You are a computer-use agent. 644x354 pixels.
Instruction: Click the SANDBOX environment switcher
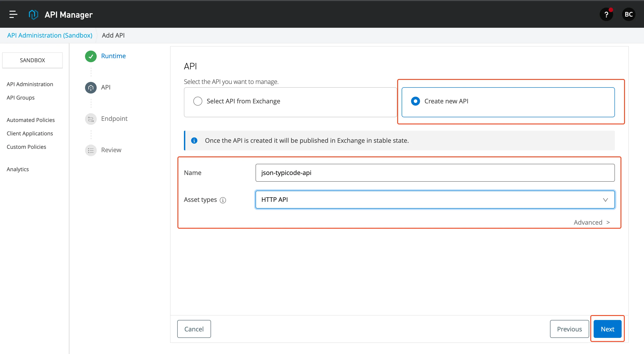32,60
